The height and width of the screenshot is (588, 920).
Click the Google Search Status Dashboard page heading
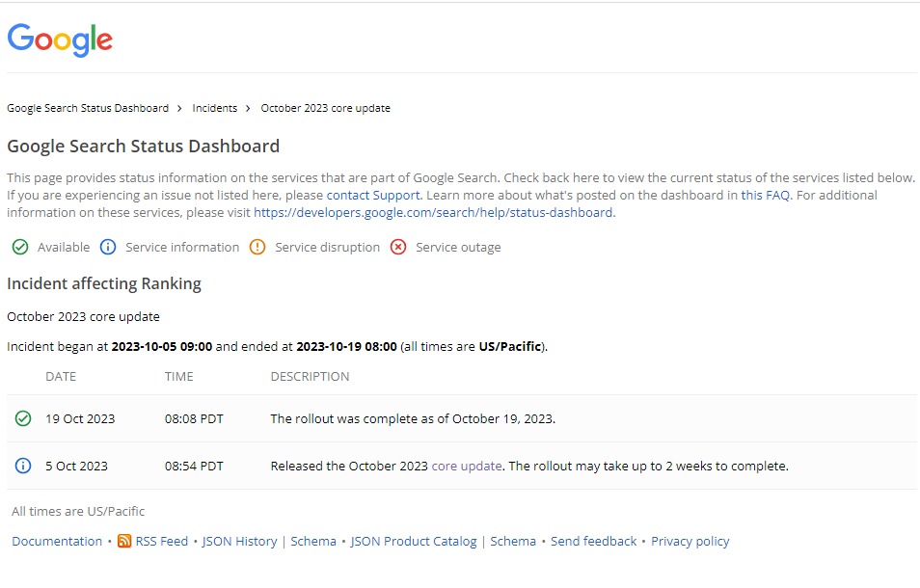coord(143,146)
